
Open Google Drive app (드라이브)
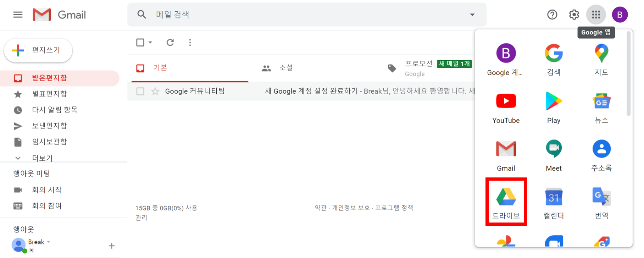(x=506, y=202)
